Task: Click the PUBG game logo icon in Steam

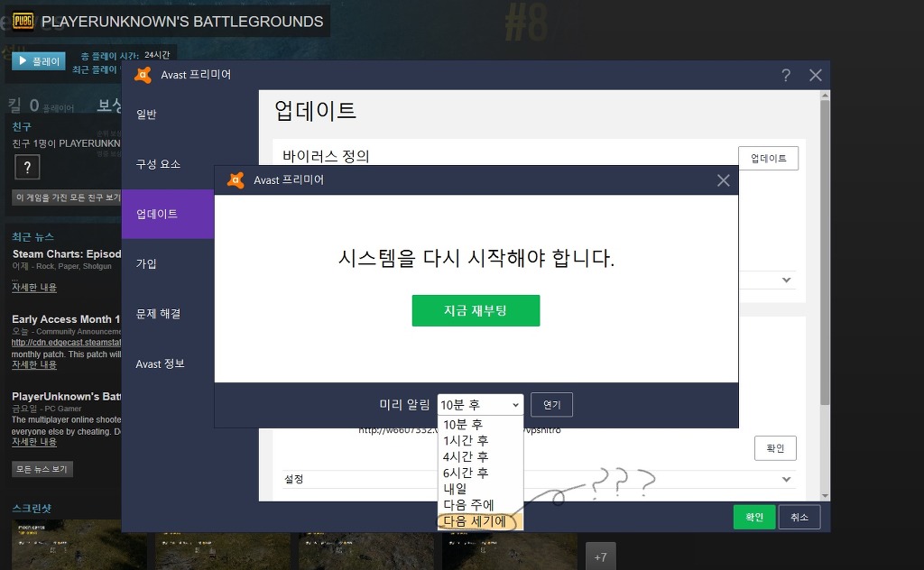Action: (23, 22)
